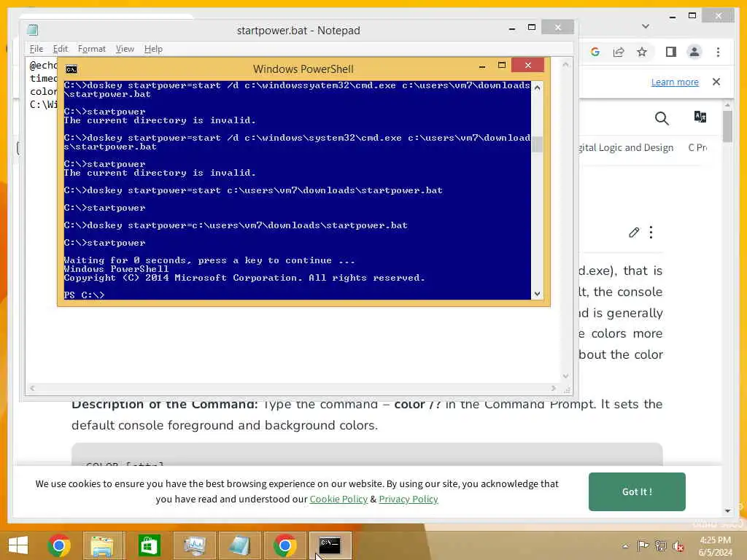Click the PowerShell vertical scrollbar thumb
Image resolution: width=747 pixels, height=560 pixels.
[537, 144]
